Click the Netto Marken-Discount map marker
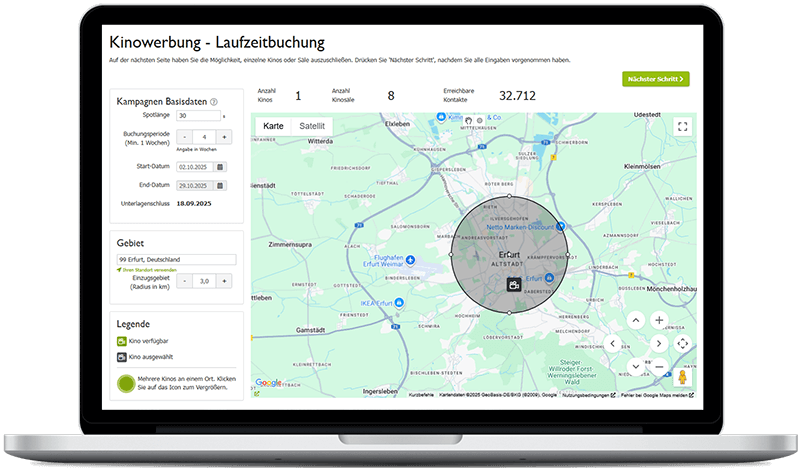Viewport: 800px width, 468px height. [x=560, y=226]
